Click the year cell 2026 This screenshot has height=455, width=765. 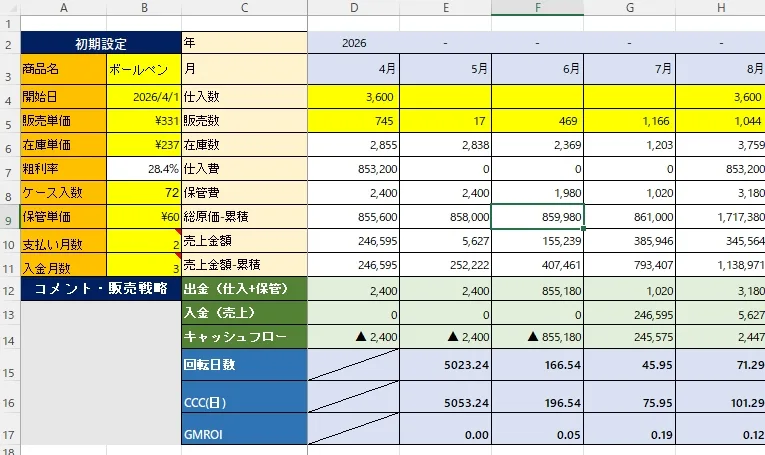click(354, 43)
